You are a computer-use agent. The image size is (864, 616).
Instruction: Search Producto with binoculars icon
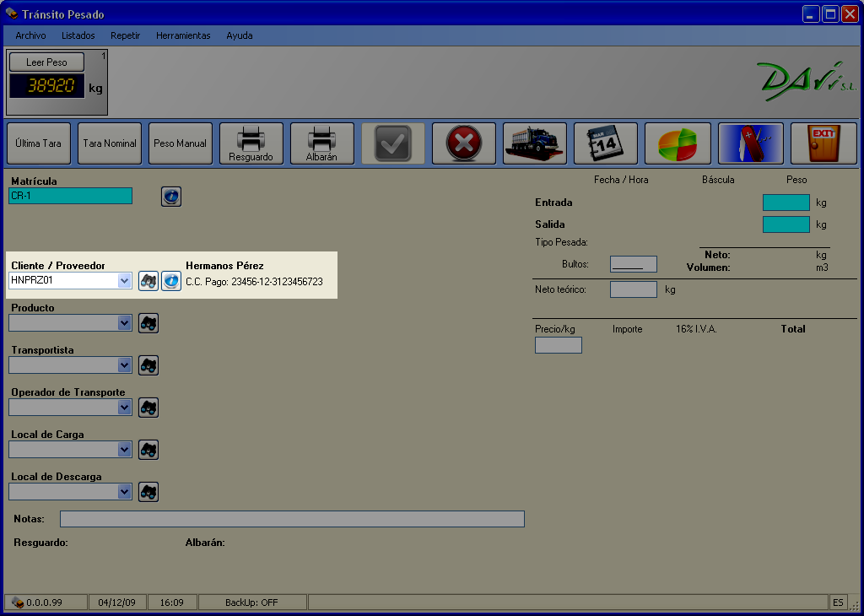(x=148, y=323)
